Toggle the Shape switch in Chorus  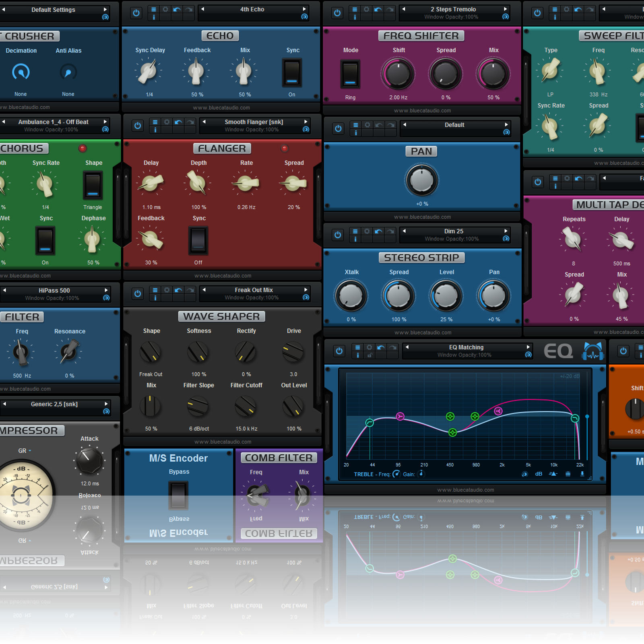click(93, 186)
